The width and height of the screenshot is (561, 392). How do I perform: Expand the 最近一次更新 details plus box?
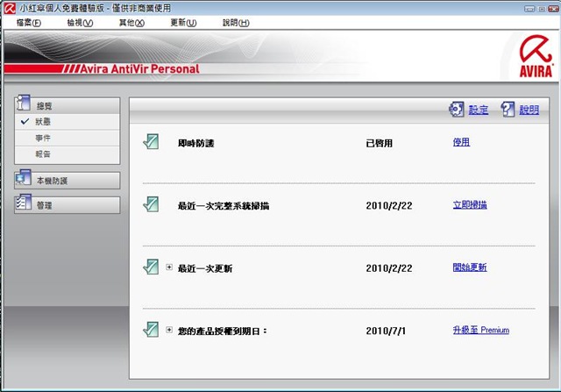[169, 267]
